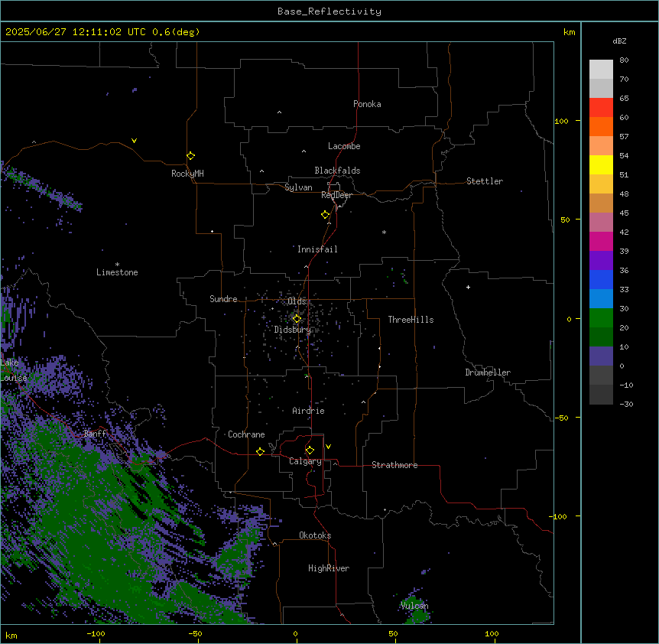Click the Stettler city label
Image resolution: width=659 pixels, height=644 pixels.
[485, 181]
